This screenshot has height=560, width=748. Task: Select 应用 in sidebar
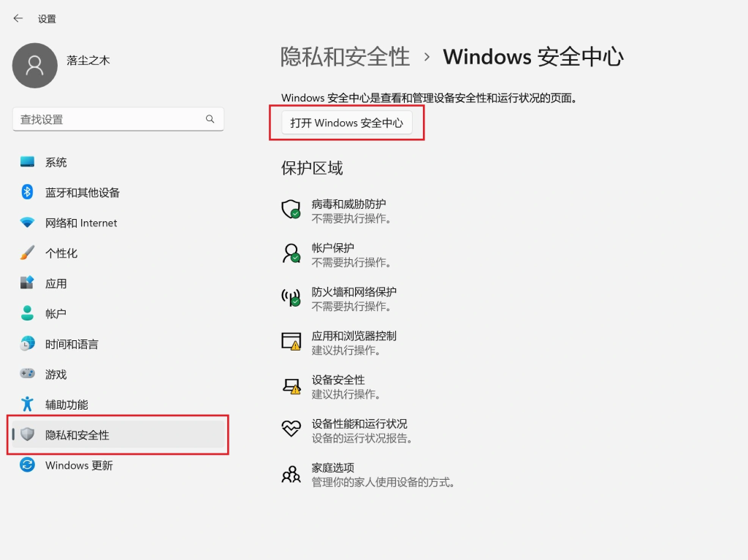pos(118,283)
